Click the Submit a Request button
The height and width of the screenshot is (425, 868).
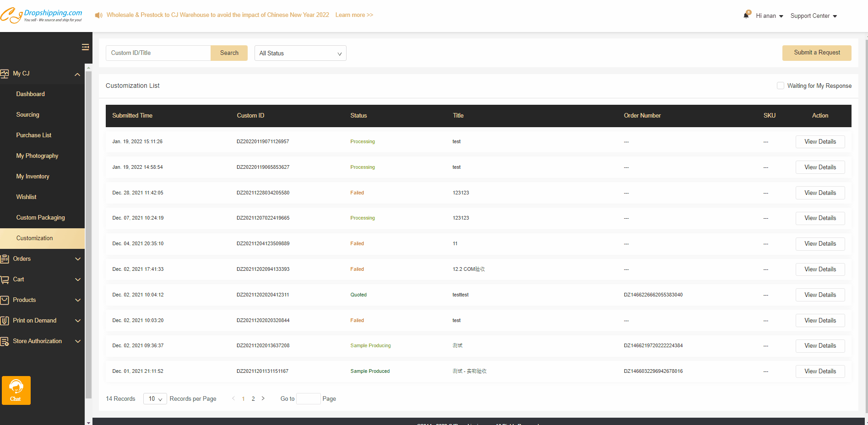point(817,53)
